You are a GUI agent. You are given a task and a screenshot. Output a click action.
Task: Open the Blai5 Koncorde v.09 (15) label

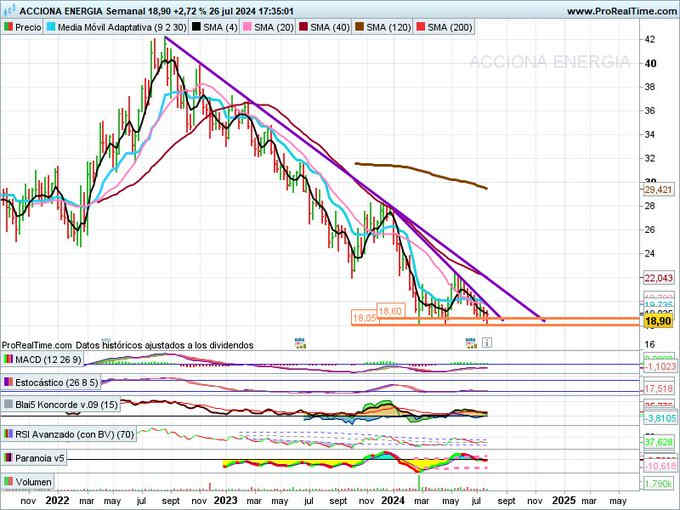click(61, 405)
